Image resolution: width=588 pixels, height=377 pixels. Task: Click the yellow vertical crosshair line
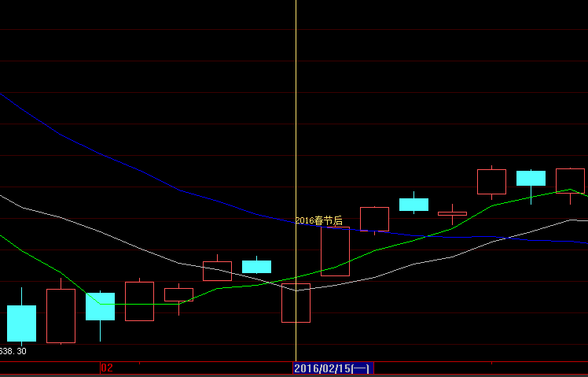point(296,118)
